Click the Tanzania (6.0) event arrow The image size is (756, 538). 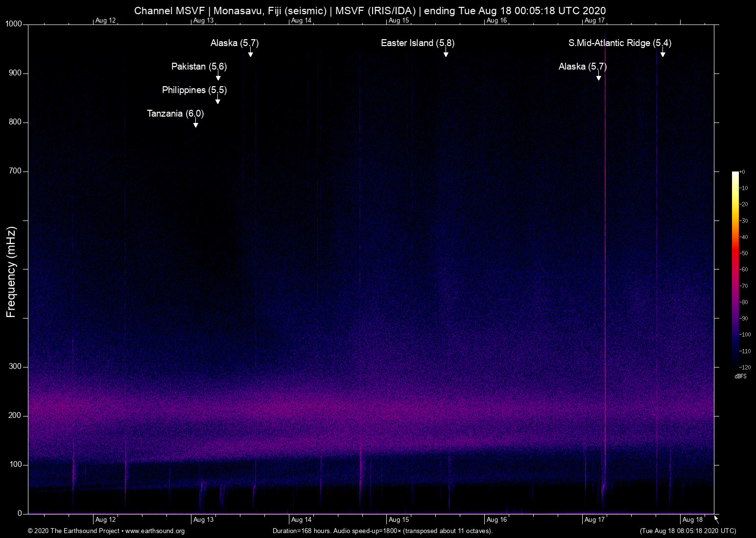pyautogui.click(x=196, y=124)
